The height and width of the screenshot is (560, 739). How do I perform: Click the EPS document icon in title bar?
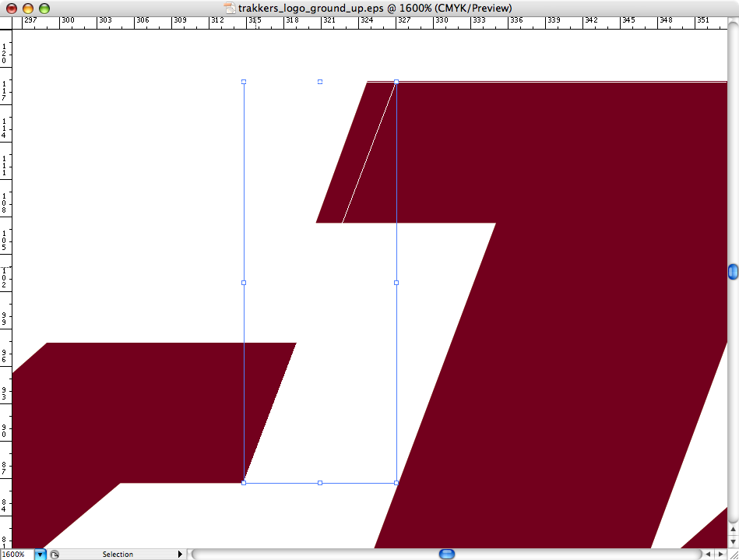229,8
